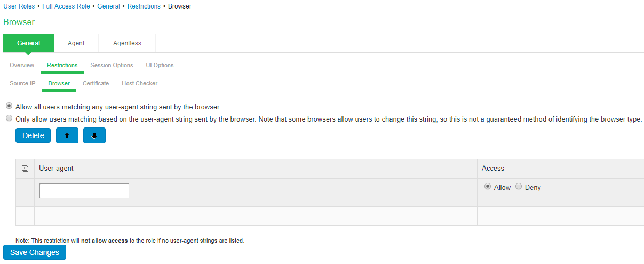Select Only allow users matching user-agent string
Viewport: 644px width, 264px height.
tap(9, 119)
